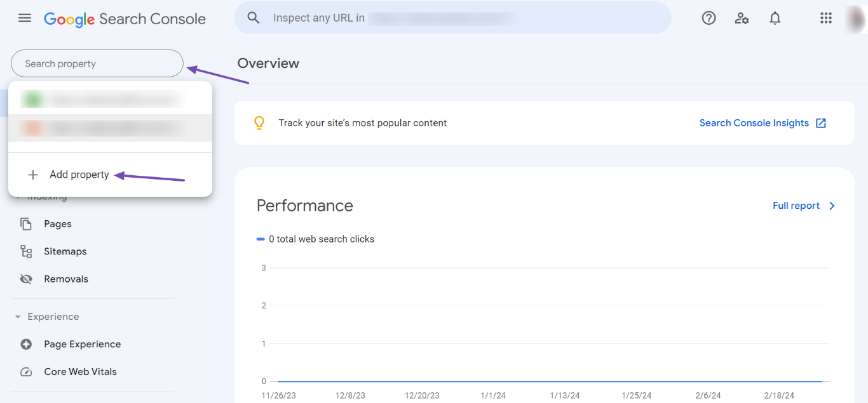Focus the Inspect any URL field
This screenshot has width=868, height=403.
coord(452,18)
